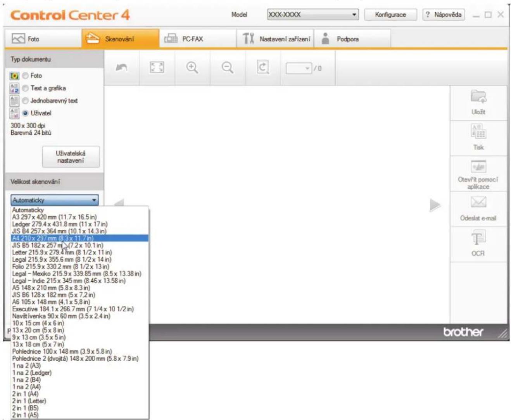Viewport: 511px width, 420px height.
Task: Click the undo arrow toolbar icon
Action: coord(122,68)
